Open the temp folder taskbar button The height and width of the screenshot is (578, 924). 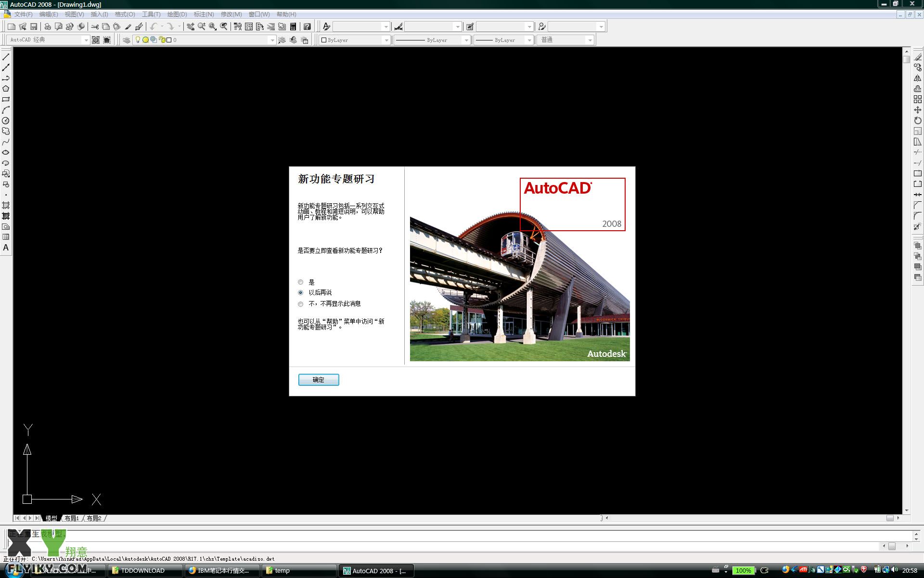point(299,570)
